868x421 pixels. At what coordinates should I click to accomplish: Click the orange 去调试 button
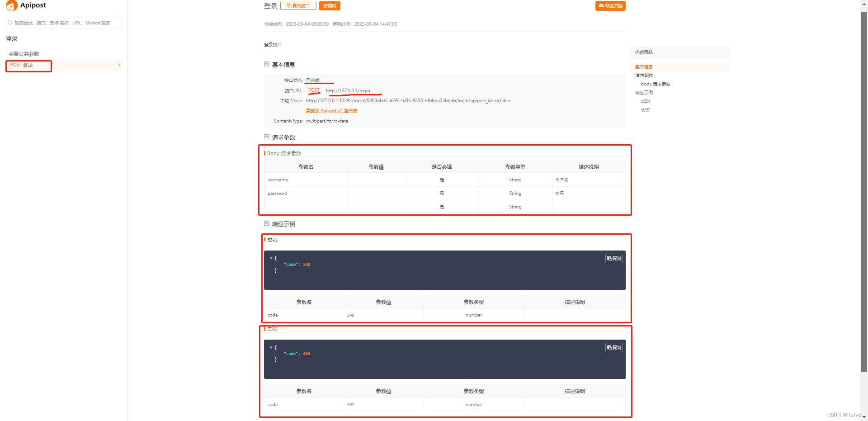(x=330, y=6)
